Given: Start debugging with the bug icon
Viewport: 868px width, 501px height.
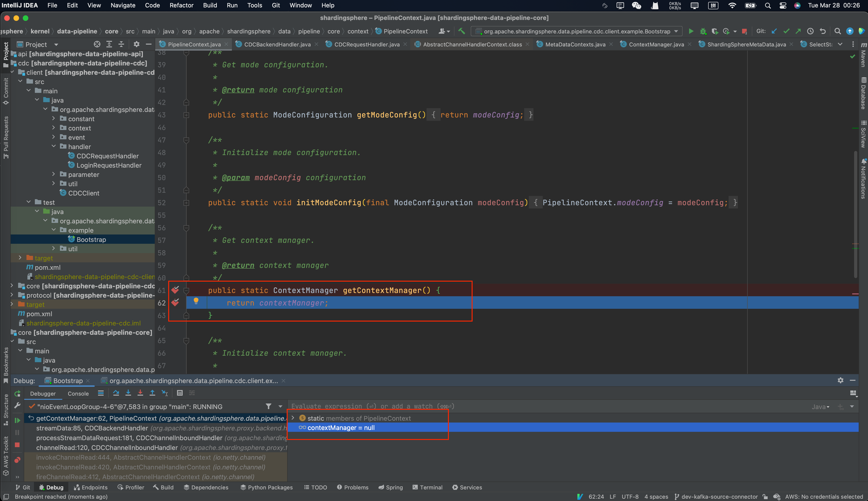Looking at the screenshot, I should (703, 31).
